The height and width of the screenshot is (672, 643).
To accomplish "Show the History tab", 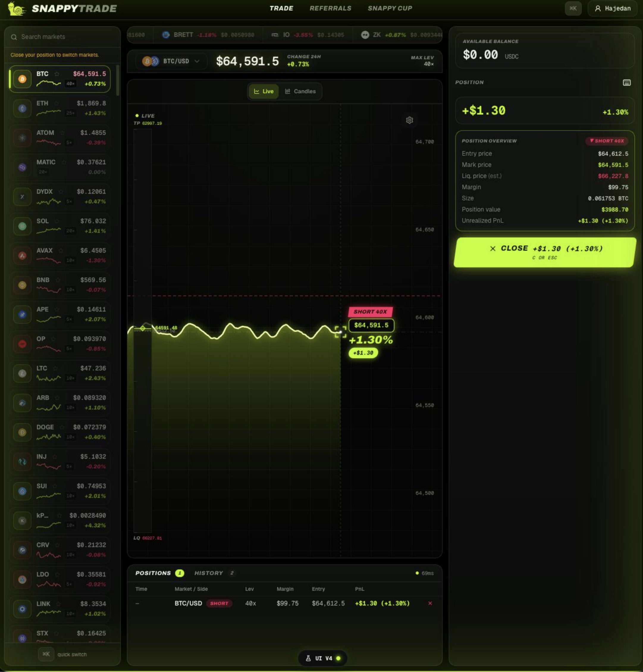I will tap(215, 573).
